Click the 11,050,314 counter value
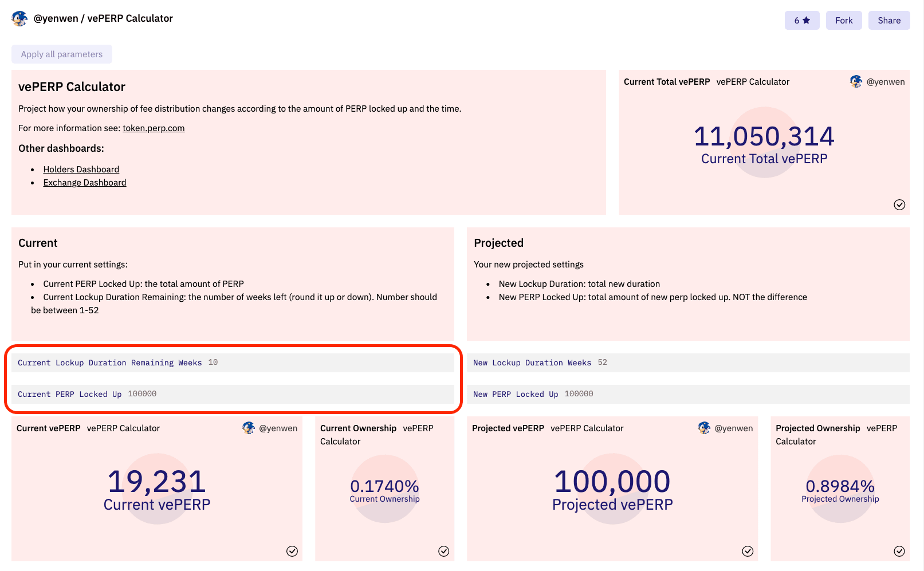 [x=764, y=136]
